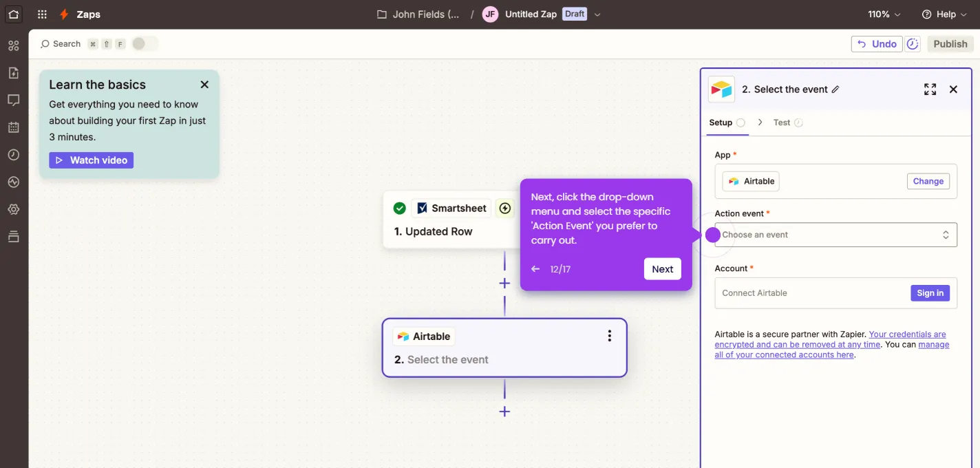Switch to the Test tab
This screenshot has height=468, width=980.
tap(788, 123)
